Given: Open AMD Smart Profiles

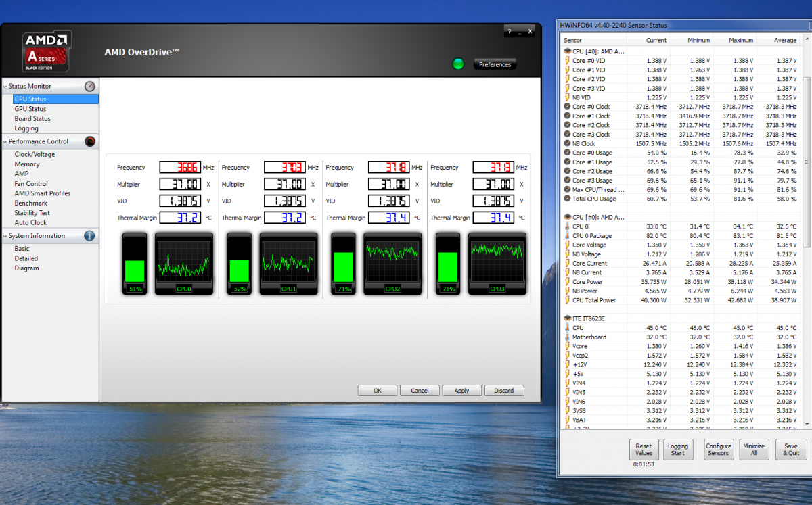Looking at the screenshot, I should 42,193.
